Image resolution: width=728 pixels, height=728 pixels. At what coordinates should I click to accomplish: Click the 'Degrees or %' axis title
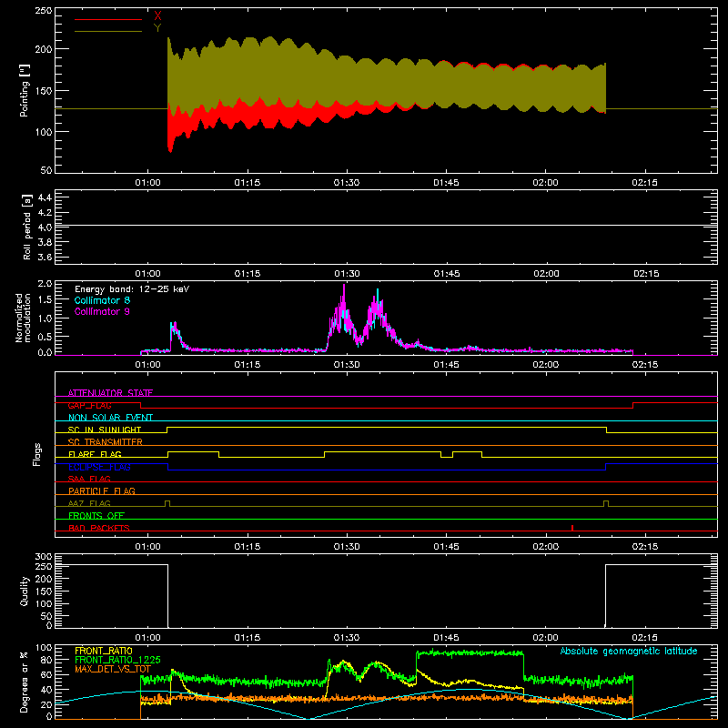pyautogui.click(x=25, y=682)
